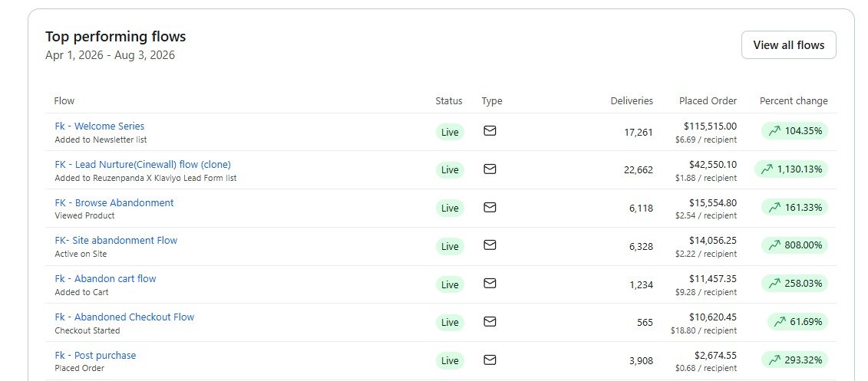Image resolution: width=868 pixels, height=381 pixels.
Task: Click the email icon for Lead Nurture flow
Action: click(490, 169)
